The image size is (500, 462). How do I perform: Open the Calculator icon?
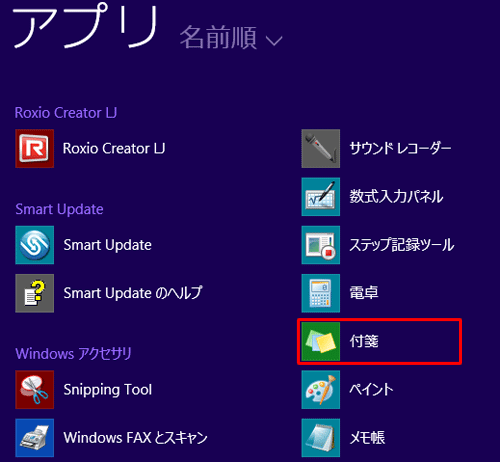click(321, 293)
